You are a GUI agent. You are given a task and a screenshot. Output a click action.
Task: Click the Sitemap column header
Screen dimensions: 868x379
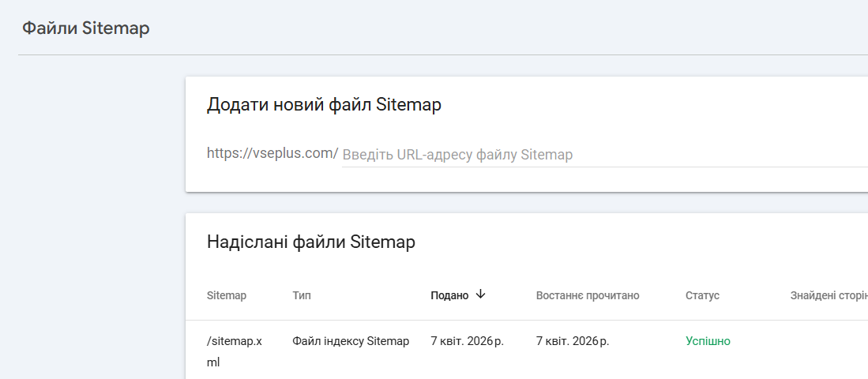(227, 295)
